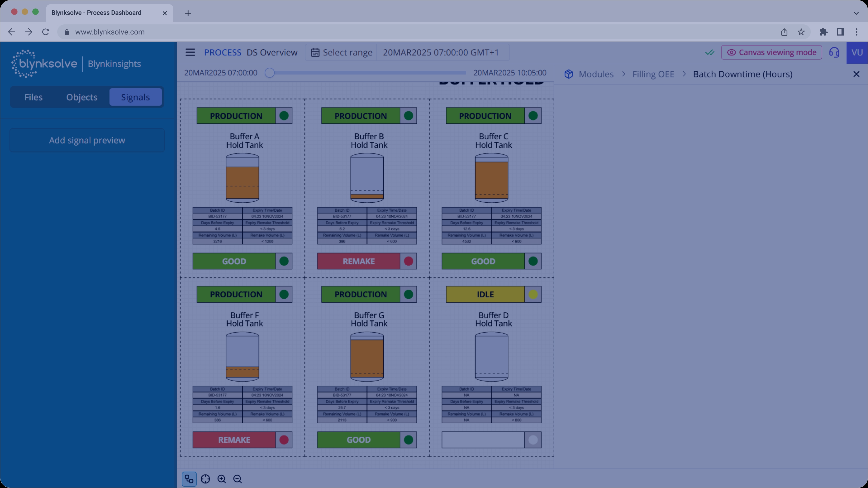This screenshot has height=488, width=868.
Task: Click the double-checkmark saved status icon
Action: 710,52
